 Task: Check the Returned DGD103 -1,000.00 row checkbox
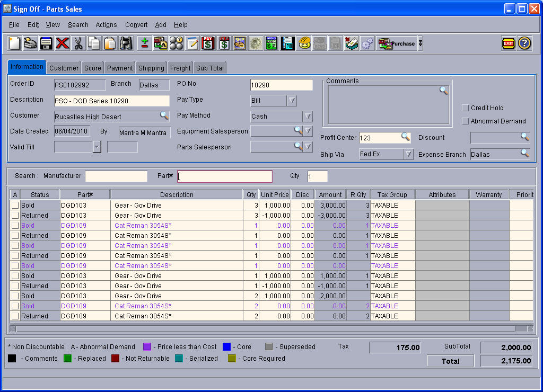[x=15, y=286]
